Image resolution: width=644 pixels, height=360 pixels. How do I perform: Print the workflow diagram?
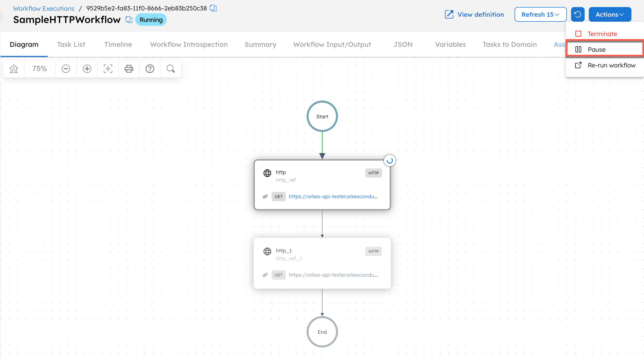tap(129, 68)
